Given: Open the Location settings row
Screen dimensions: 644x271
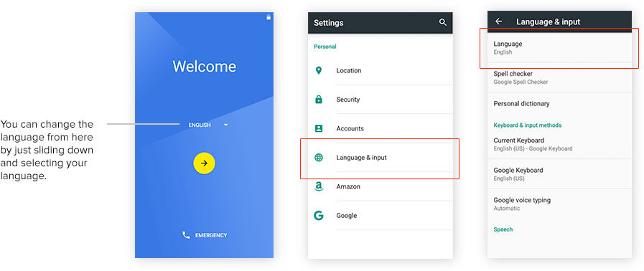Looking at the screenshot, I should [x=381, y=70].
